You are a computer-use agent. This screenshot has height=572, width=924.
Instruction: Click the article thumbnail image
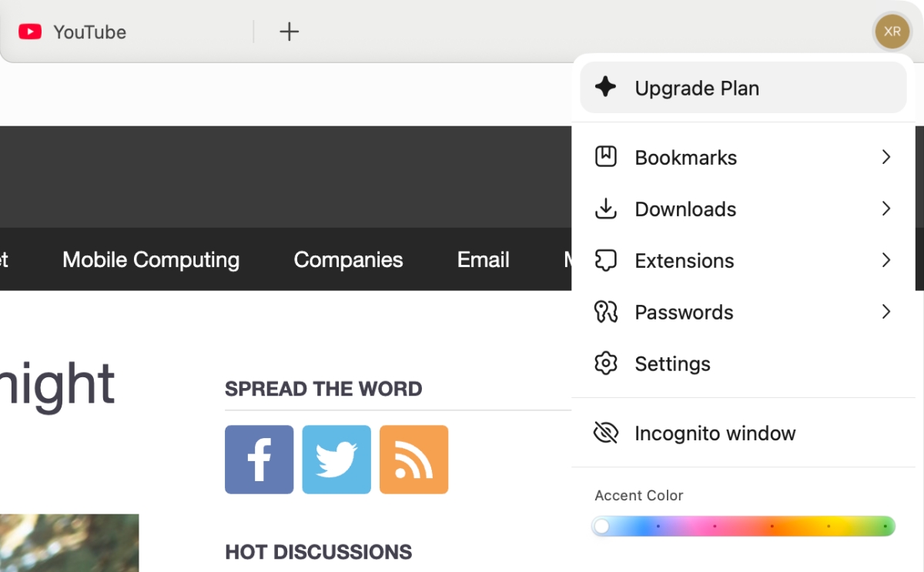point(69,543)
